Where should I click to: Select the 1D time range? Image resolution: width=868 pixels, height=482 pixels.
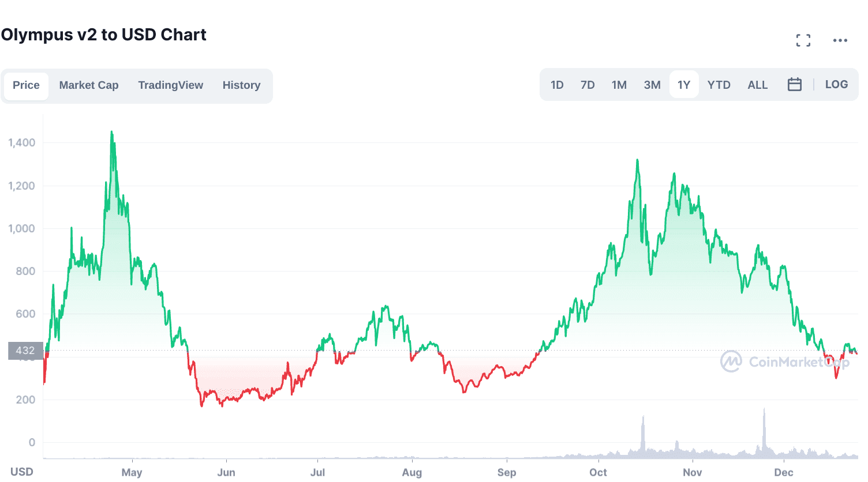pyautogui.click(x=556, y=85)
